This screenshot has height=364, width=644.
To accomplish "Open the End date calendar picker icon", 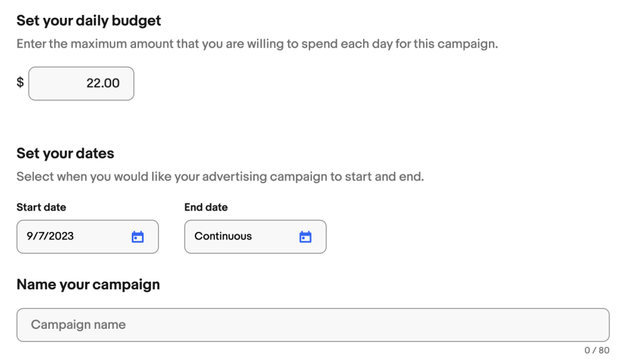I will pyautogui.click(x=305, y=237).
